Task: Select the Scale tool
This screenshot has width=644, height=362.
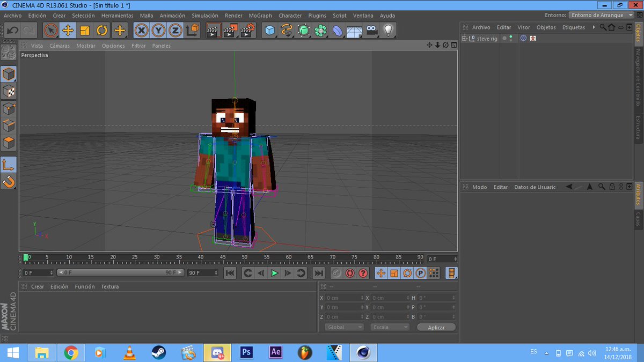Action: click(84, 31)
